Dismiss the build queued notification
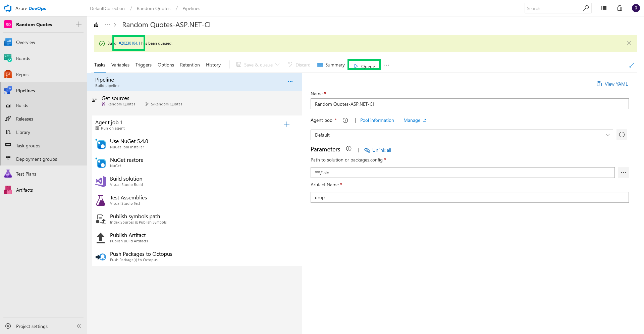The image size is (644, 334). tap(629, 43)
